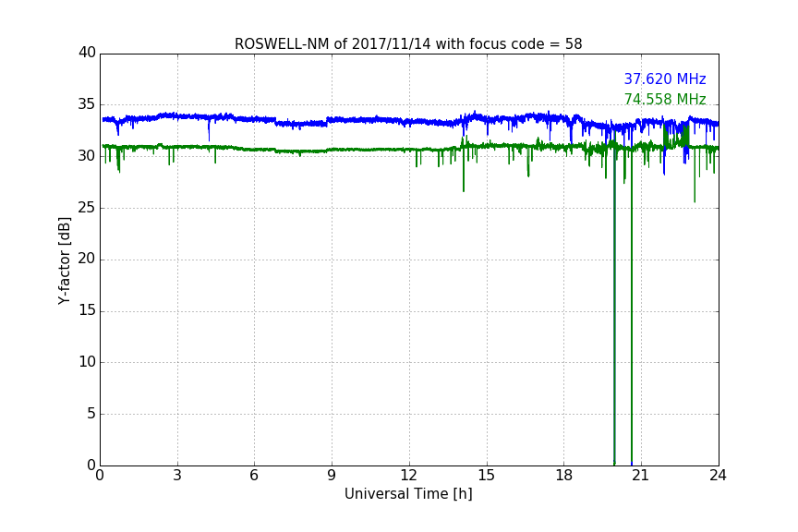Click the 'Y-factor [dB]' axis label
The width and height of the screenshot is (798, 532).
pyautogui.click(x=64, y=260)
